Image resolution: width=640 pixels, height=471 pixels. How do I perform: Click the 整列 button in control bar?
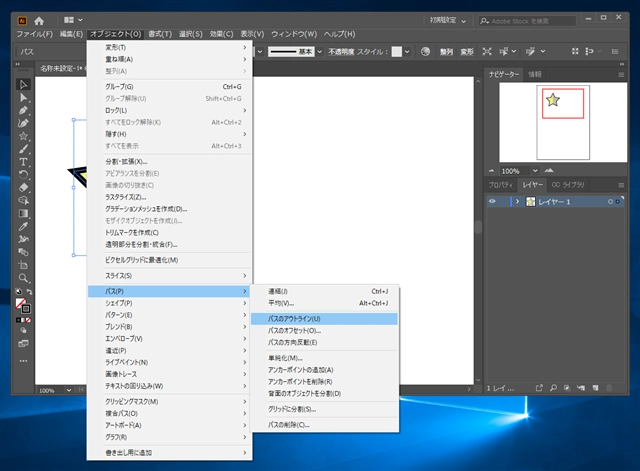point(446,52)
